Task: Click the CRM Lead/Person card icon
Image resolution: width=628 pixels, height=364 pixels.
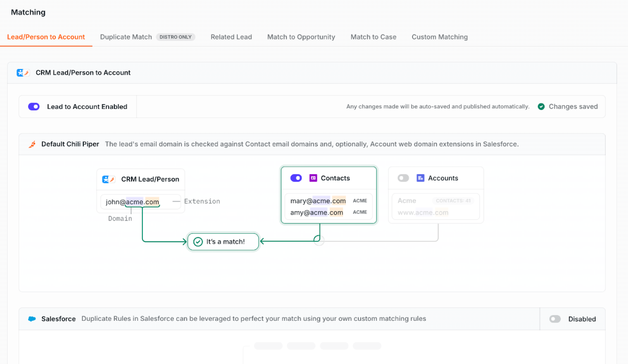Action: click(108, 179)
